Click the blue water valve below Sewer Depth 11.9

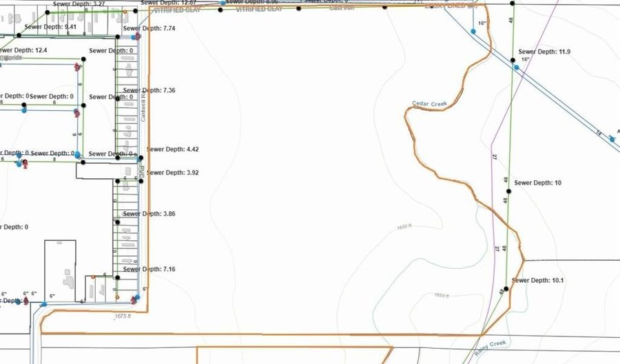click(515, 67)
